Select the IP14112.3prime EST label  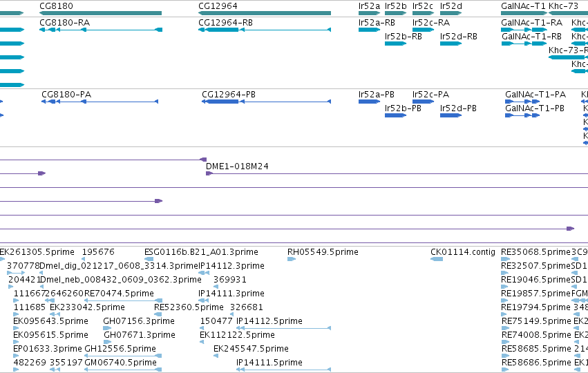point(231,266)
